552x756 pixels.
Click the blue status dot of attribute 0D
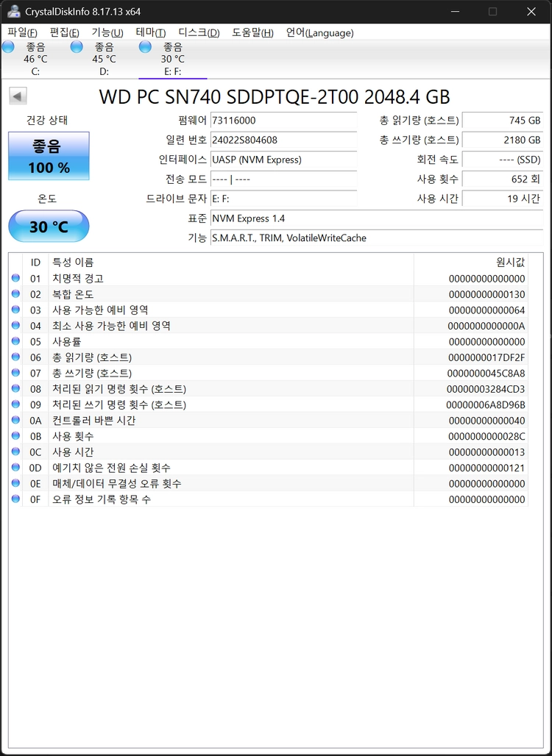[x=16, y=467]
